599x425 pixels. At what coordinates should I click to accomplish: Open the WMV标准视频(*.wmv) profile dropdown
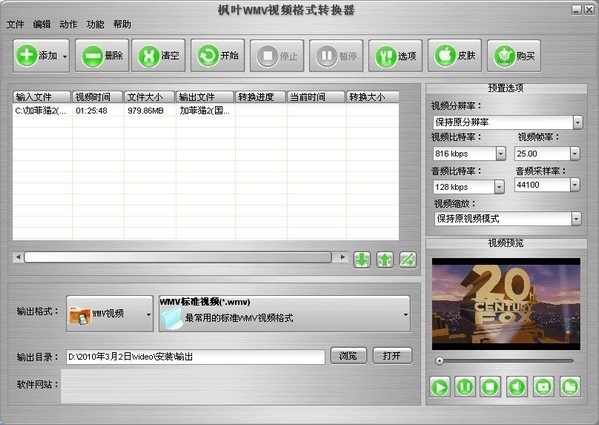(285, 313)
